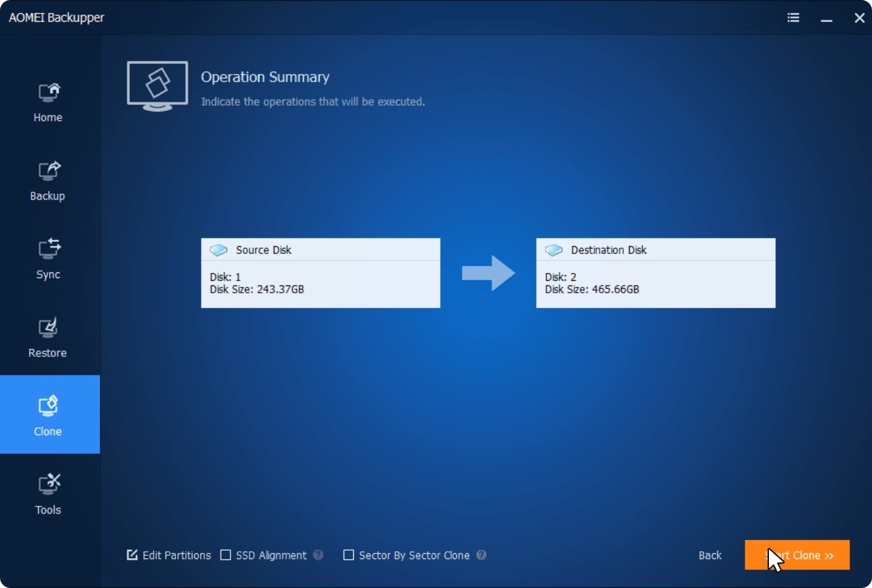Click the Source Disk drive icon
The image size is (872, 588).
click(x=219, y=250)
